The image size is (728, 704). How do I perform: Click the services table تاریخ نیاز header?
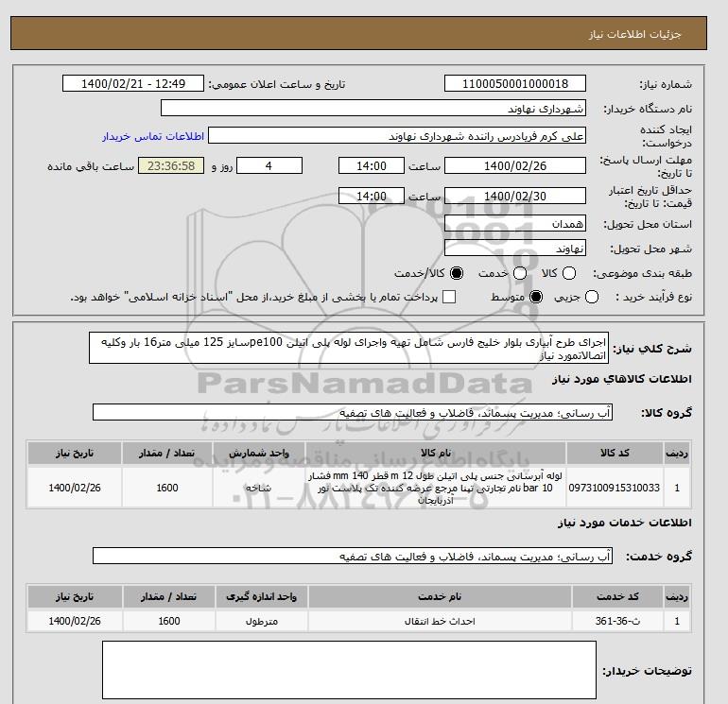point(75,596)
